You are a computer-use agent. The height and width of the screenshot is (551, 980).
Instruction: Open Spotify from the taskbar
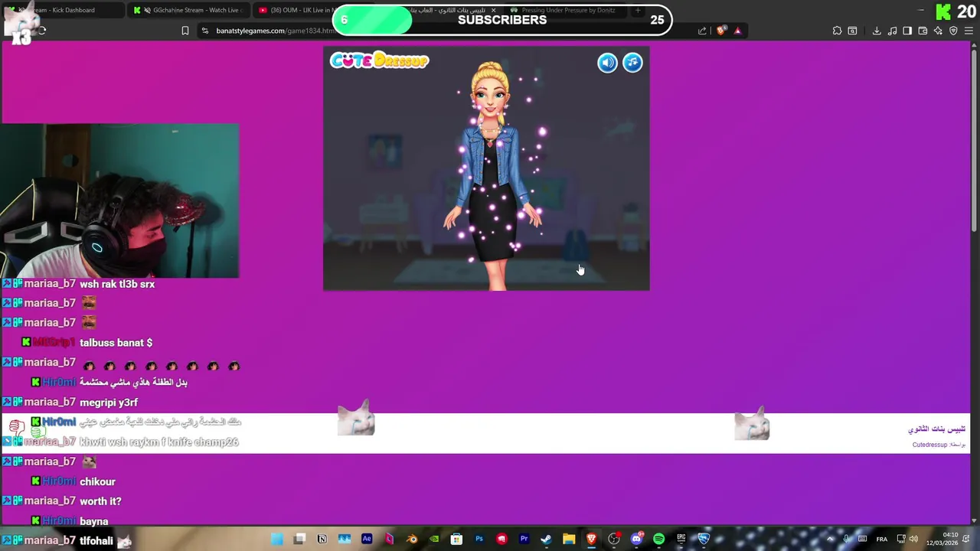pyautogui.click(x=659, y=539)
